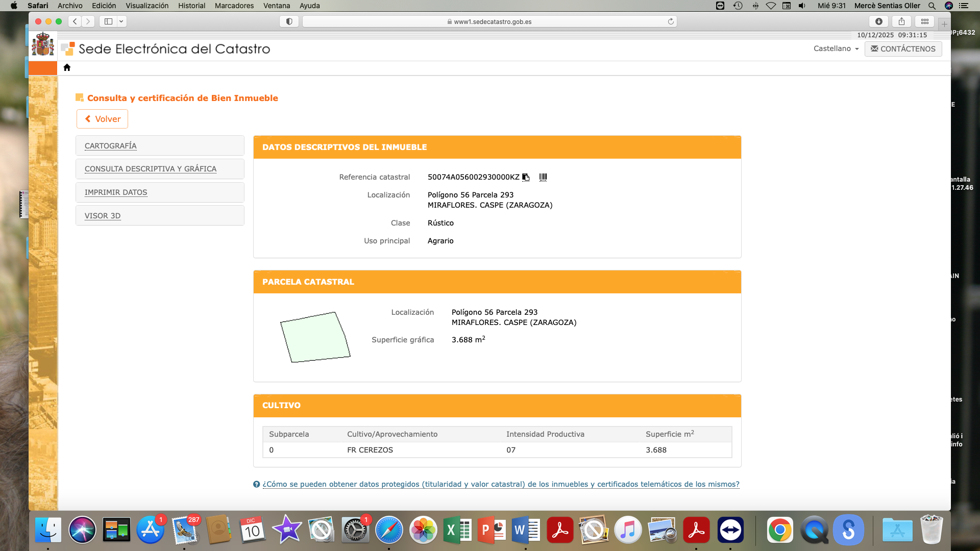This screenshot has height=551, width=980.
Task: Open CONTÁCTENOS button
Action: [x=903, y=48]
